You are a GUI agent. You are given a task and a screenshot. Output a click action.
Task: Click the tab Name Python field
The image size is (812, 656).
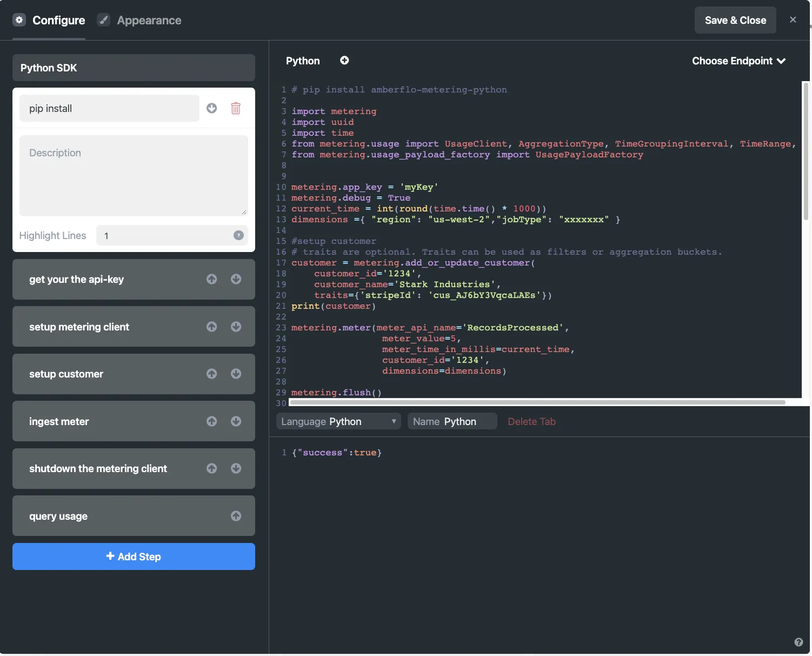452,421
